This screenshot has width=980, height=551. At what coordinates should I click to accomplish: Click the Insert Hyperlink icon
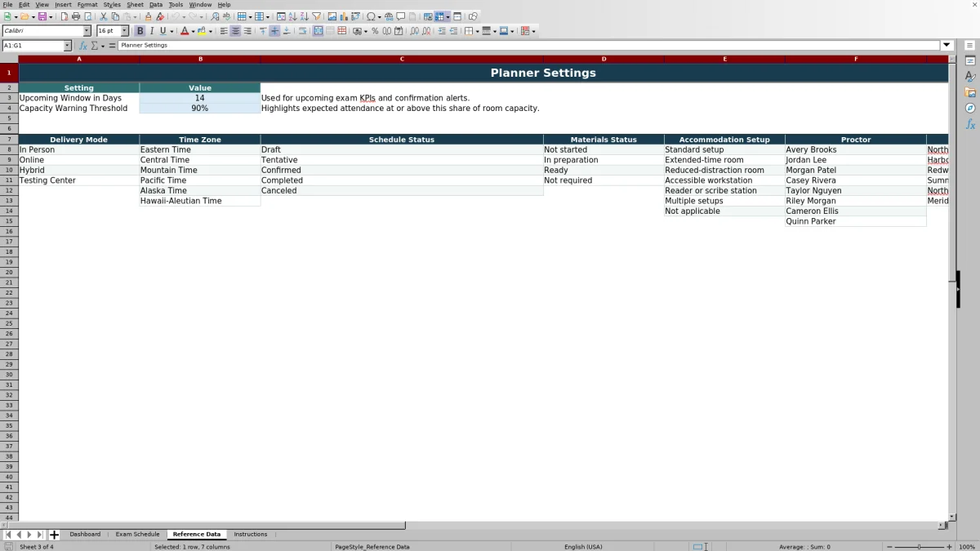point(389,16)
